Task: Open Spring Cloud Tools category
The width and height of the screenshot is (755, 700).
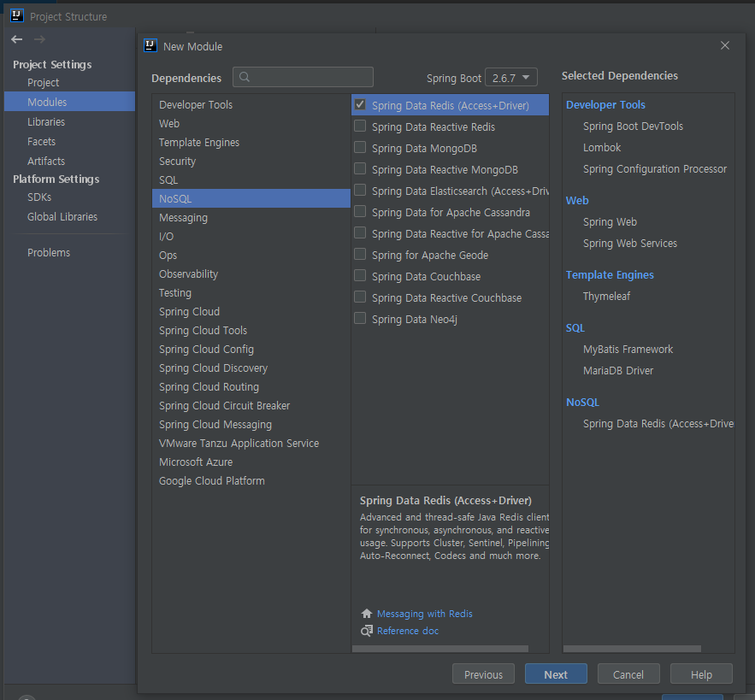Action: click(x=251, y=330)
